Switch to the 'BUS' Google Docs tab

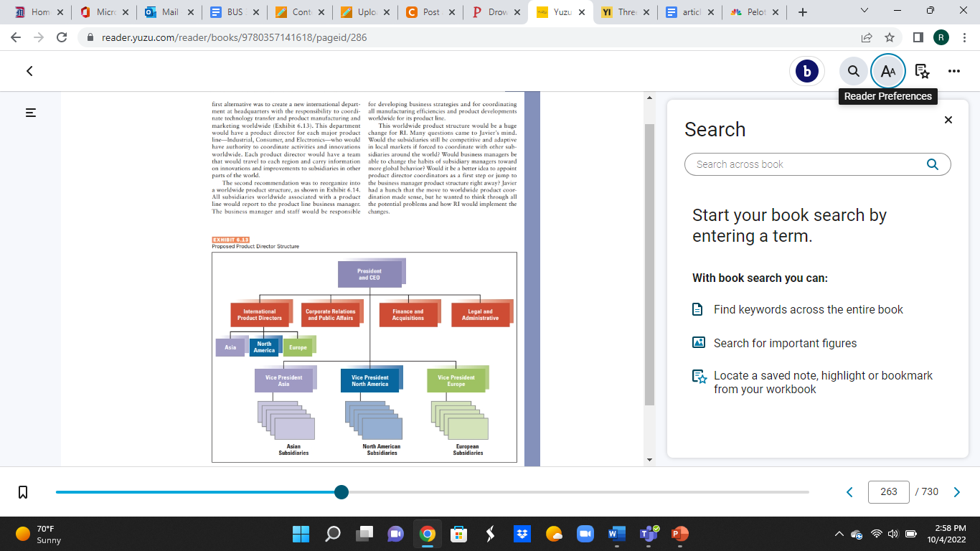click(x=235, y=12)
